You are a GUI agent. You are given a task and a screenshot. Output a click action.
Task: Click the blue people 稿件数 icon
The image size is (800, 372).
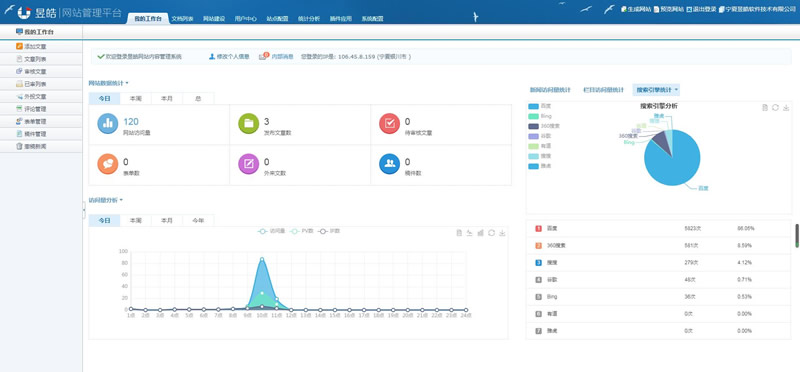click(389, 164)
